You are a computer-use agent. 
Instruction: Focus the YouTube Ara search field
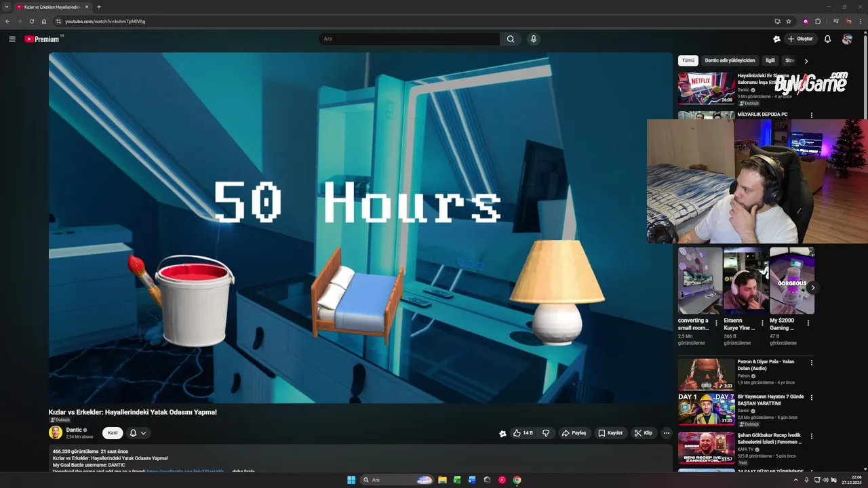tap(410, 39)
